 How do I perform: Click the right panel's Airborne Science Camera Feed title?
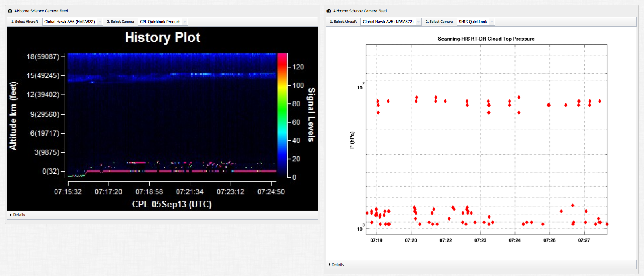[360, 11]
